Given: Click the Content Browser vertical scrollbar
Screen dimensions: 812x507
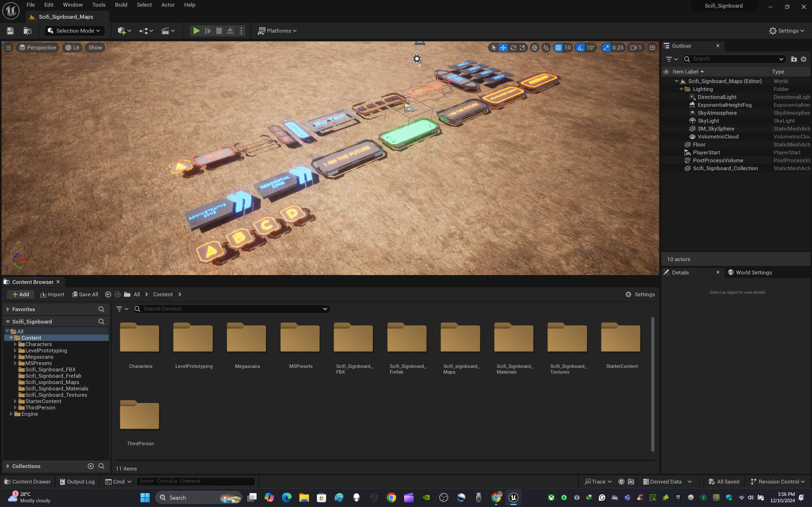Looking at the screenshot, I should pos(653,384).
